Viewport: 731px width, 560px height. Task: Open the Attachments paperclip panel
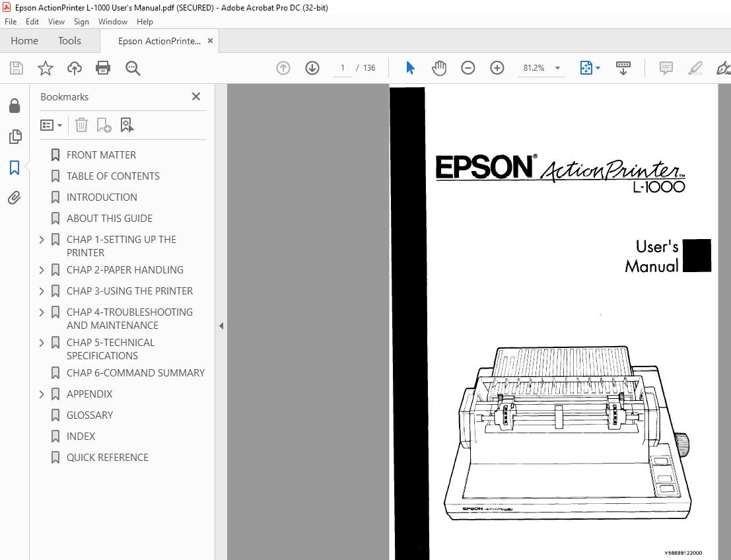coord(15,198)
